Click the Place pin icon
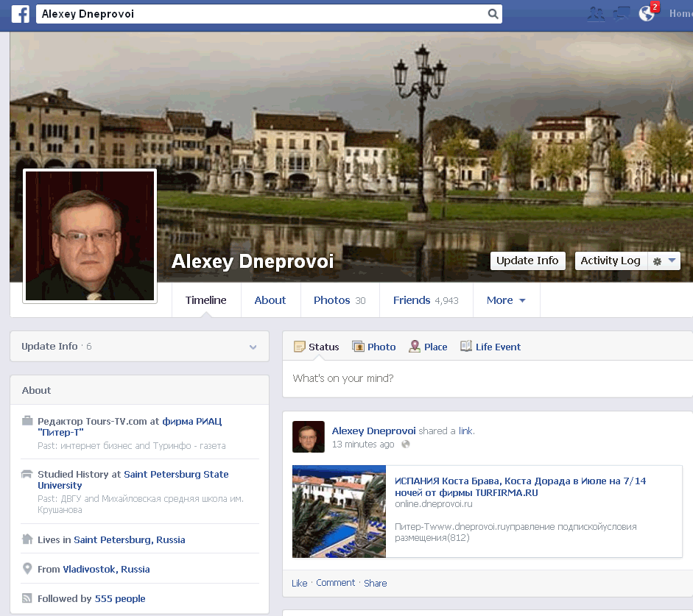This screenshot has width=693, height=616. (415, 347)
